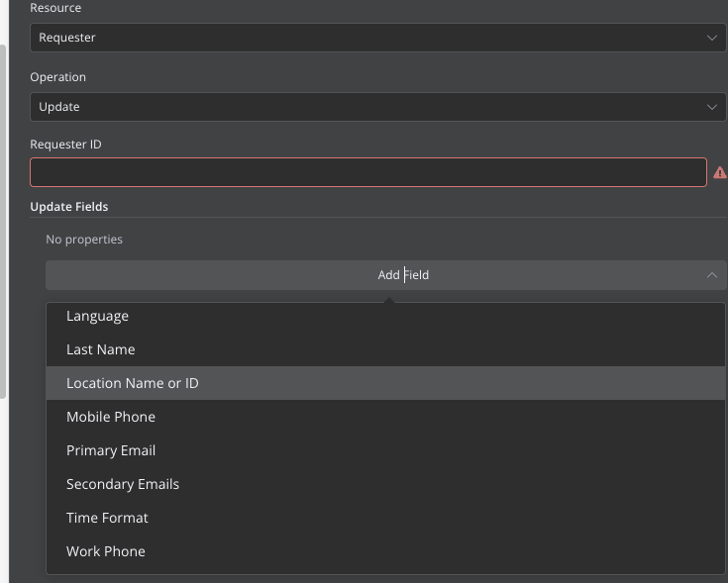
Task: Collapse the Add Field list using its chevron
Action: (x=712, y=275)
